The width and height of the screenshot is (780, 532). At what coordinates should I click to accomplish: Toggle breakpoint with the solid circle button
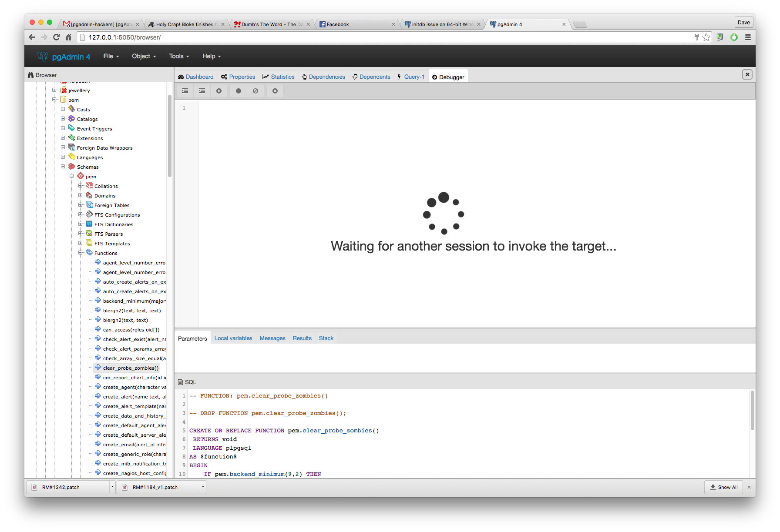239,91
